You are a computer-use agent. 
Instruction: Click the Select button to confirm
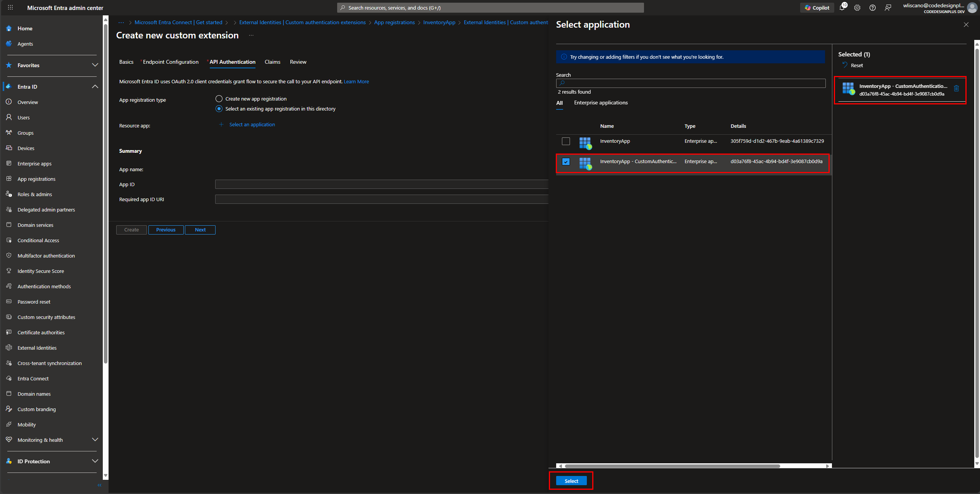[571, 481]
